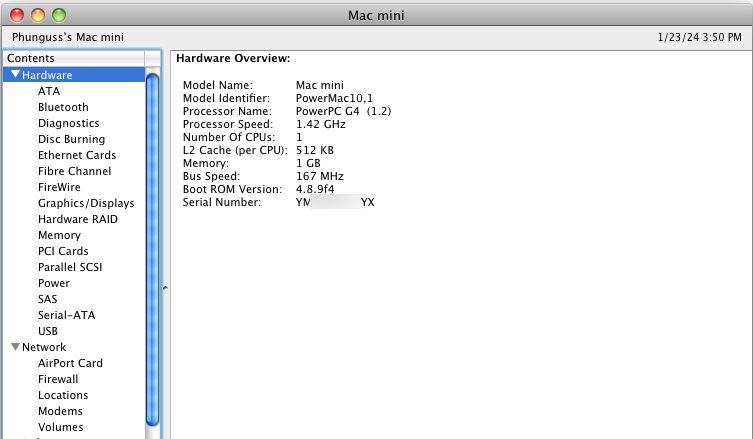Open Ethernet Cards section
Image resolution: width=753 pixels, height=439 pixels.
coord(77,155)
